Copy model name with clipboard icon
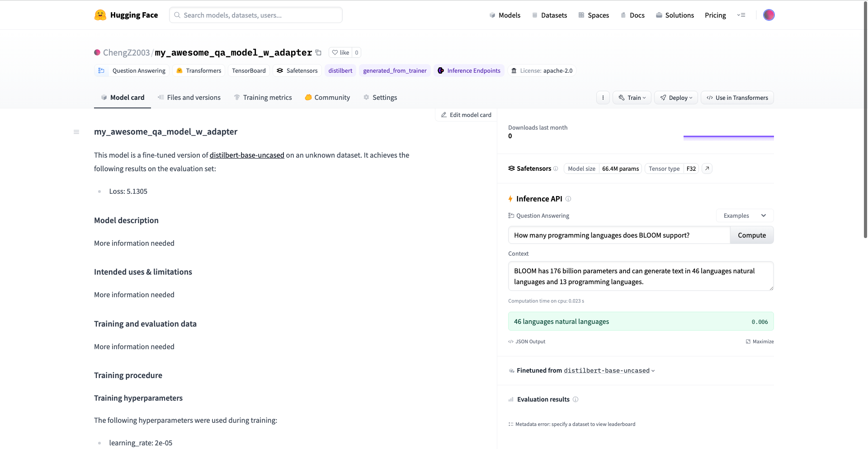Viewport: 868px width, 449px height. (x=318, y=52)
